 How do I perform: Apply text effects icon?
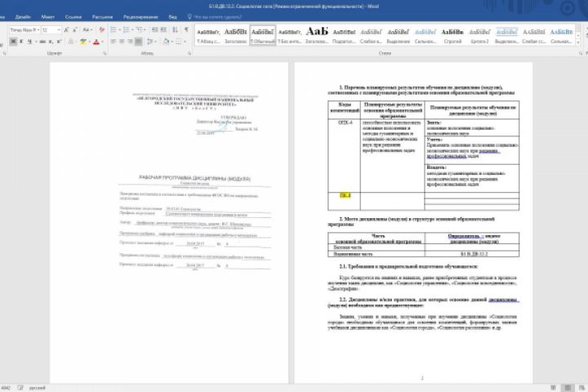tap(70, 42)
